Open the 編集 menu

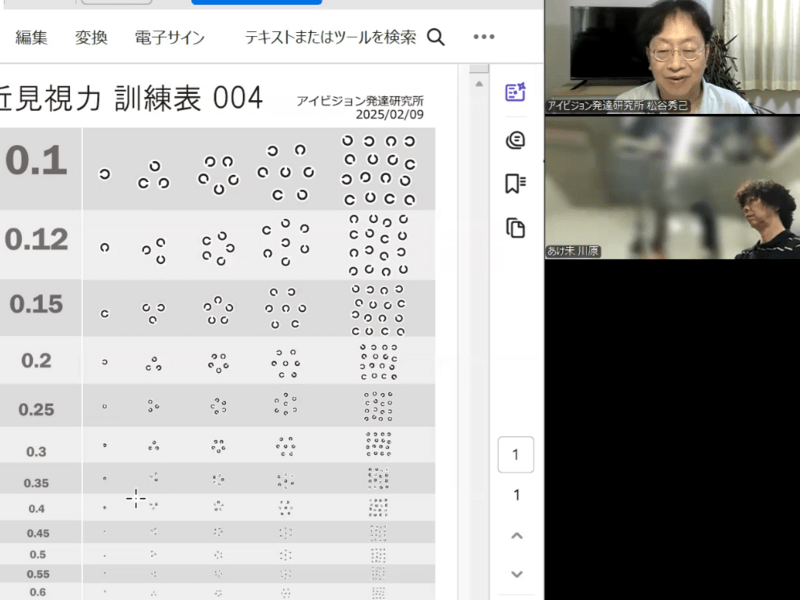click(x=31, y=37)
